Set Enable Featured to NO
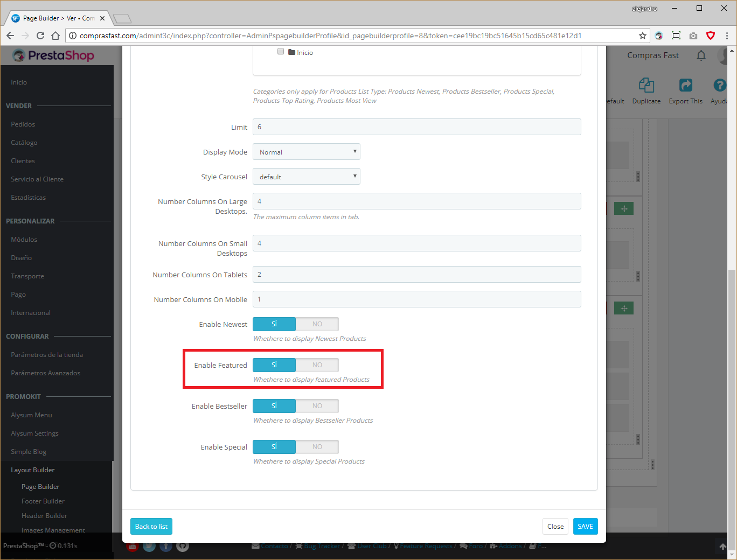This screenshot has height=560, width=737. coord(317,365)
